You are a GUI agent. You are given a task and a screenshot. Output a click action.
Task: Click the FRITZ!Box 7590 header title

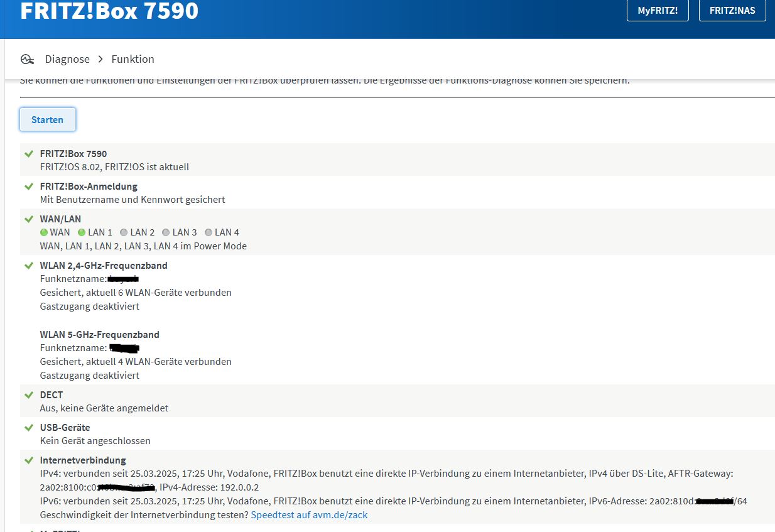(x=109, y=11)
